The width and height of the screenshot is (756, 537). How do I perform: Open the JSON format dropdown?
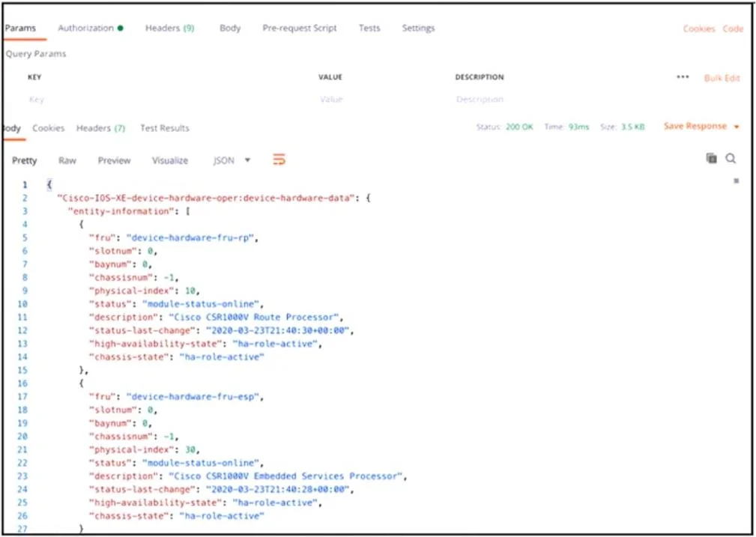(x=232, y=160)
